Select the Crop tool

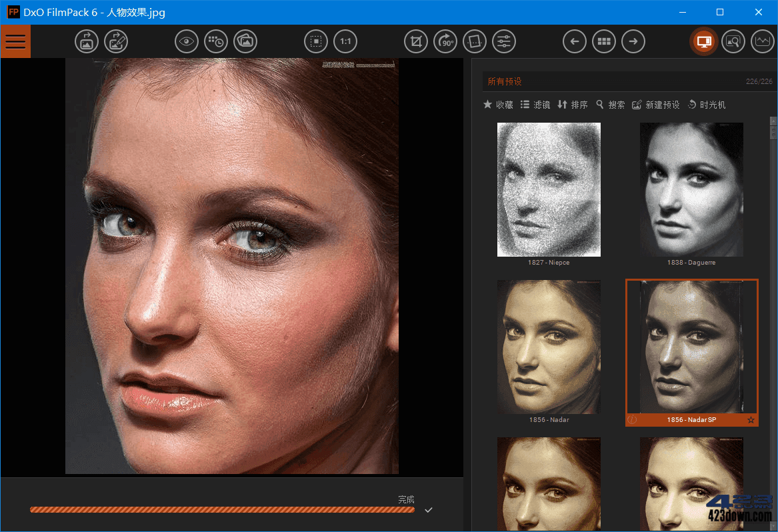(x=416, y=41)
